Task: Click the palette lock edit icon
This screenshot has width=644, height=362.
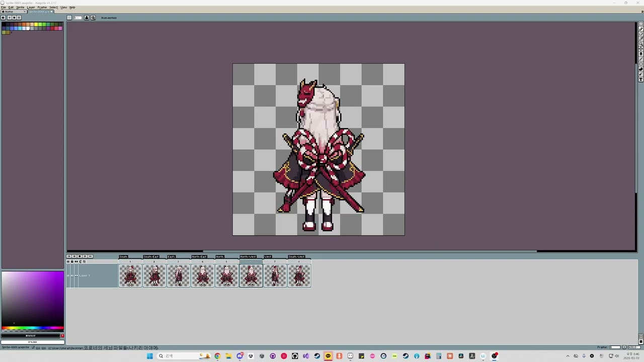Action: point(3,18)
